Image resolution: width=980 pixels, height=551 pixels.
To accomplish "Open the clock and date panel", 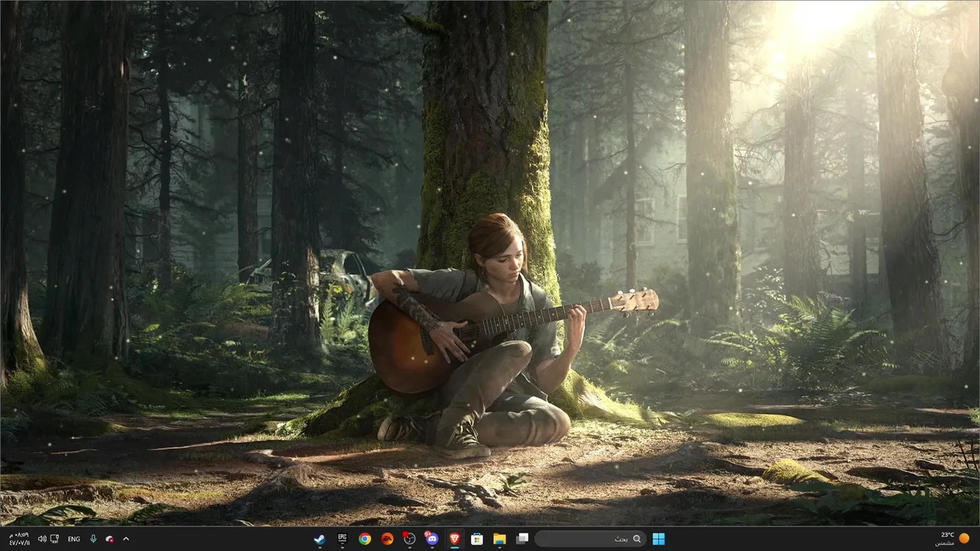I will [18, 539].
